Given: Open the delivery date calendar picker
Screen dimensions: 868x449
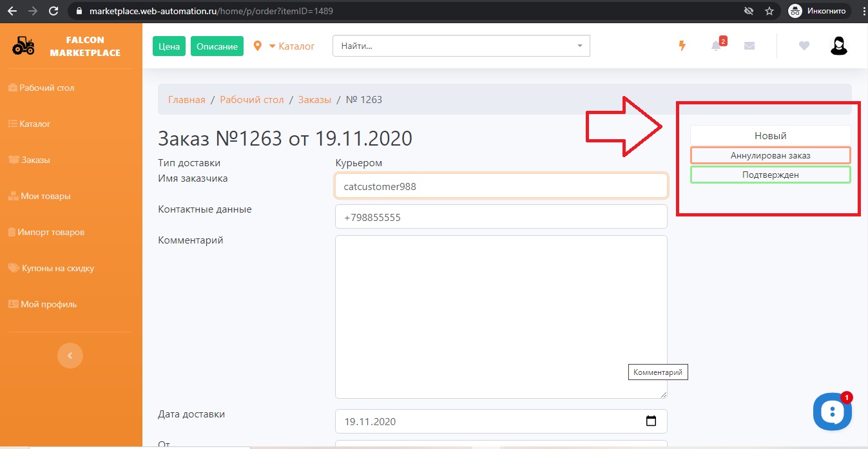Looking at the screenshot, I should click(x=651, y=421).
